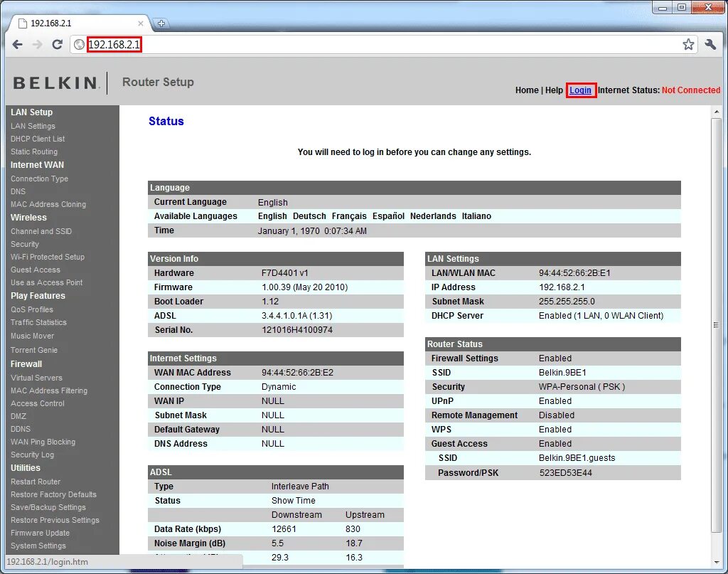Click the Not Connected internet status text
Image resolution: width=728 pixels, height=574 pixels.
691,90
